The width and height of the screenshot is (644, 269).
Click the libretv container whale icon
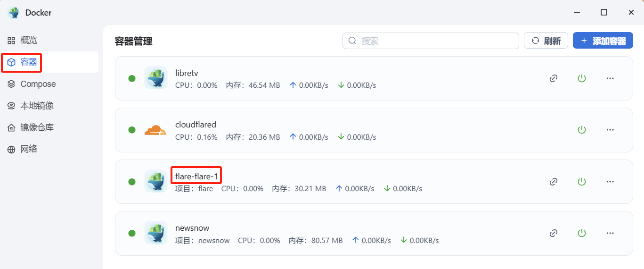[155, 78]
